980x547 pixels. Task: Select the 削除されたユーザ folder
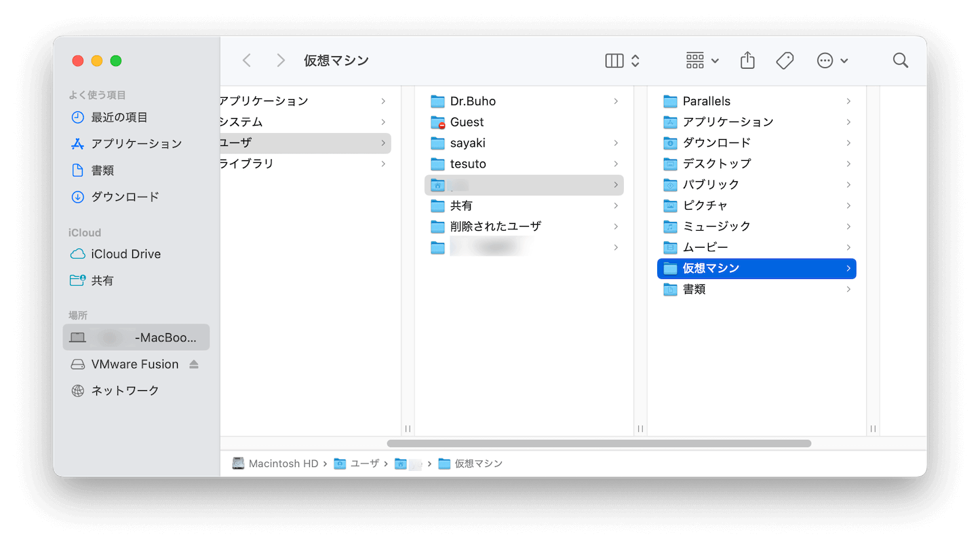(524, 227)
